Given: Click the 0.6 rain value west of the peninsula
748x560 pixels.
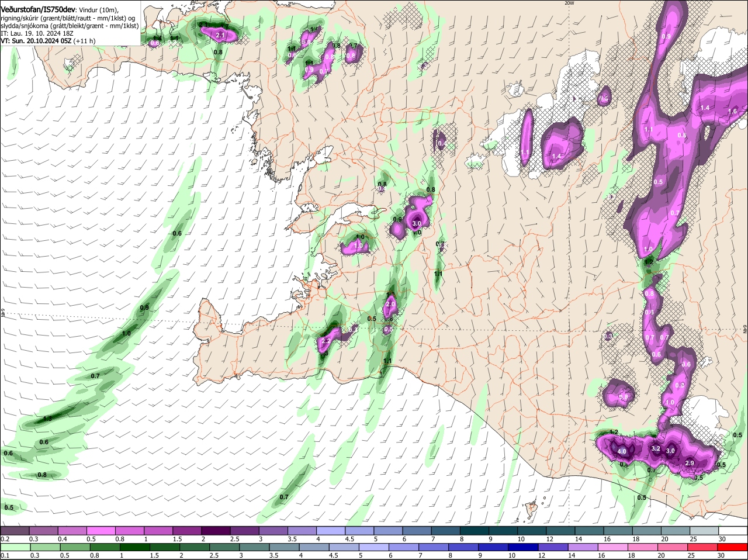Looking at the screenshot, I should pos(177,233).
